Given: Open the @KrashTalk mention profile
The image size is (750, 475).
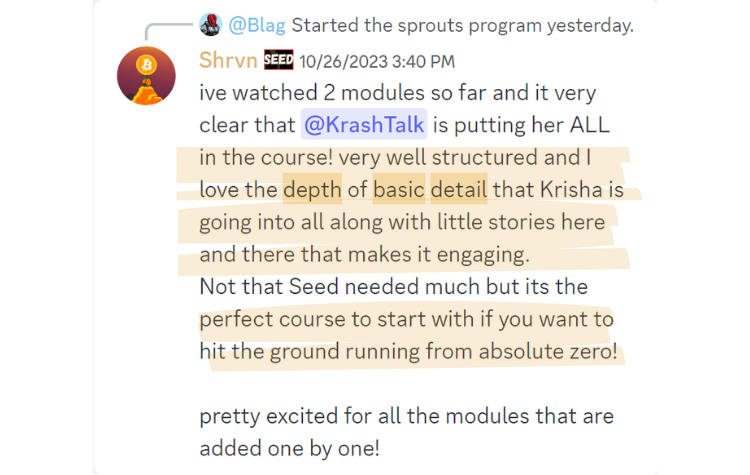Looking at the screenshot, I should 364,125.
